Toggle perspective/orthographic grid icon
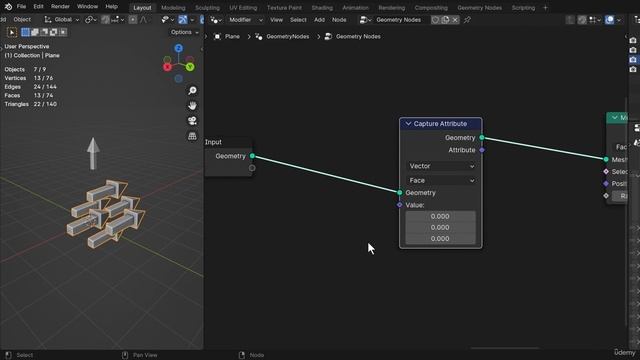 [192, 136]
